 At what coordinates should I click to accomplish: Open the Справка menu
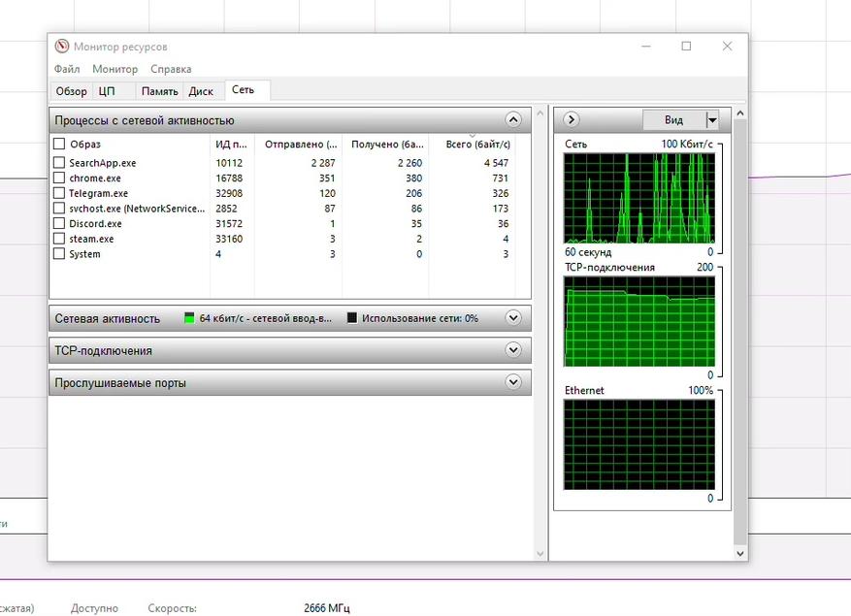point(171,69)
